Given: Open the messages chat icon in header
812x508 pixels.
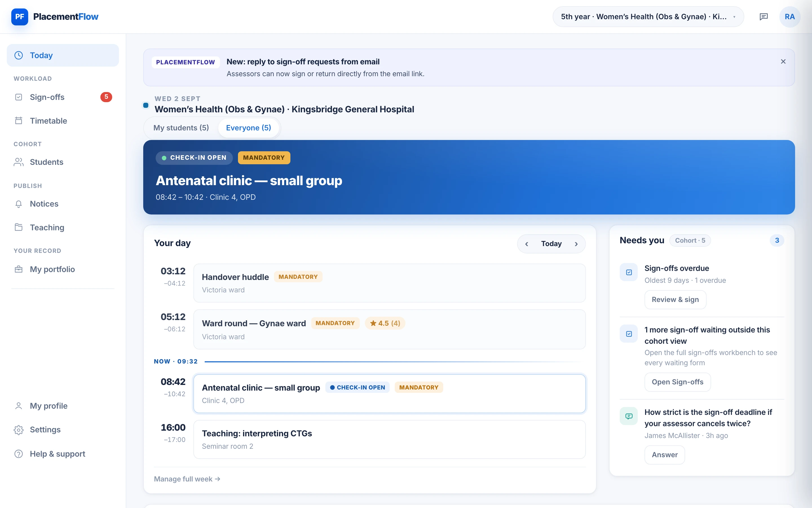Looking at the screenshot, I should point(764,17).
